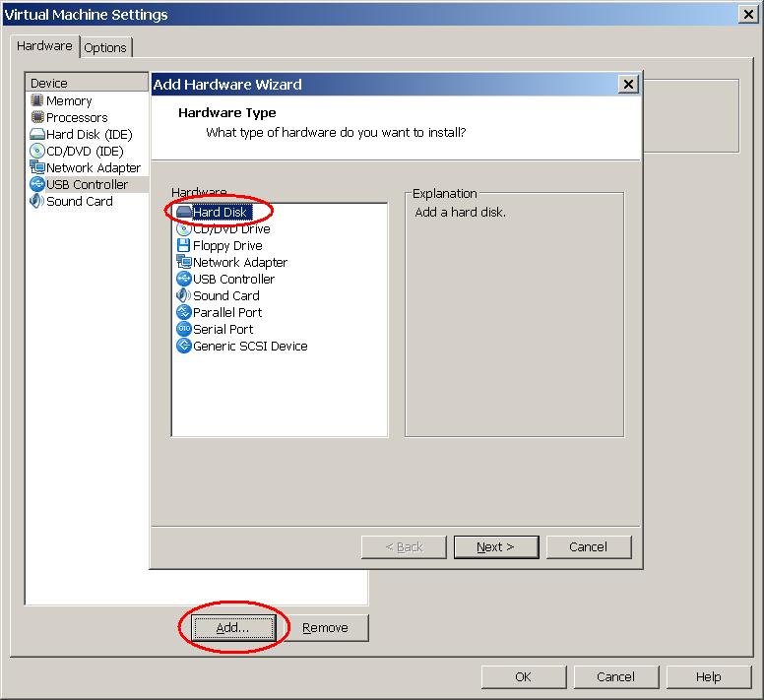Choose Generic SCSI Device icon
The width and height of the screenshot is (764, 700).
184,347
